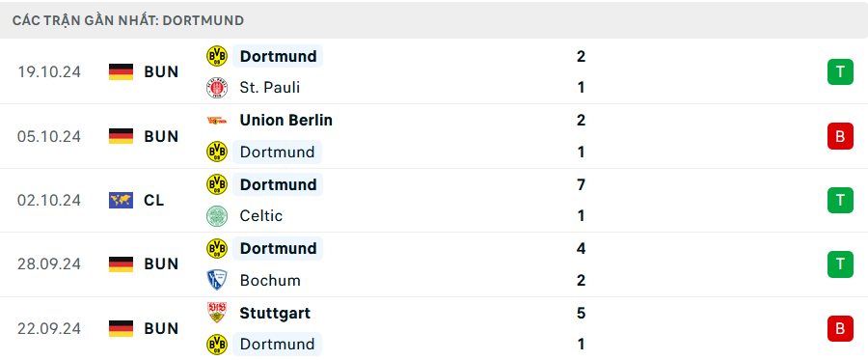
Task: Select highlighted Dortmund in the Stuttgart match
Action: coord(278,344)
